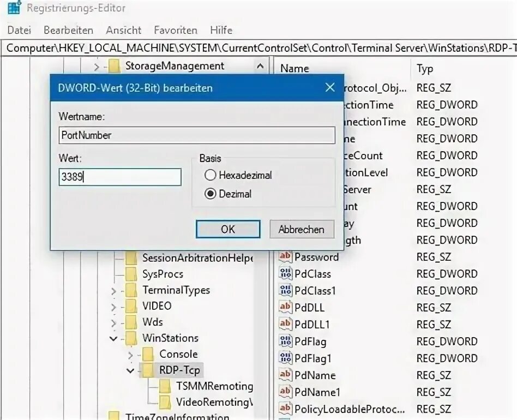The width and height of the screenshot is (517, 420).
Task: Open the Favoriten menu
Action: click(x=175, y=30)
